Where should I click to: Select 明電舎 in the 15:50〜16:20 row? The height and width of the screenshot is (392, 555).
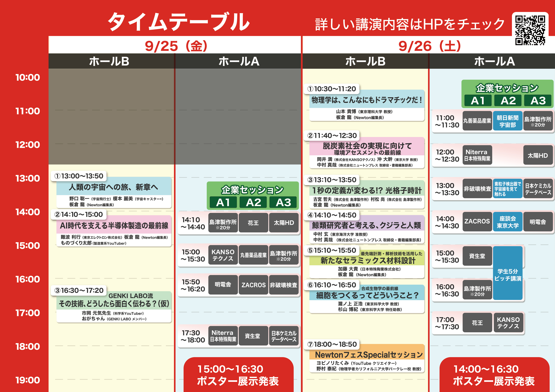[x=223, y=285]
